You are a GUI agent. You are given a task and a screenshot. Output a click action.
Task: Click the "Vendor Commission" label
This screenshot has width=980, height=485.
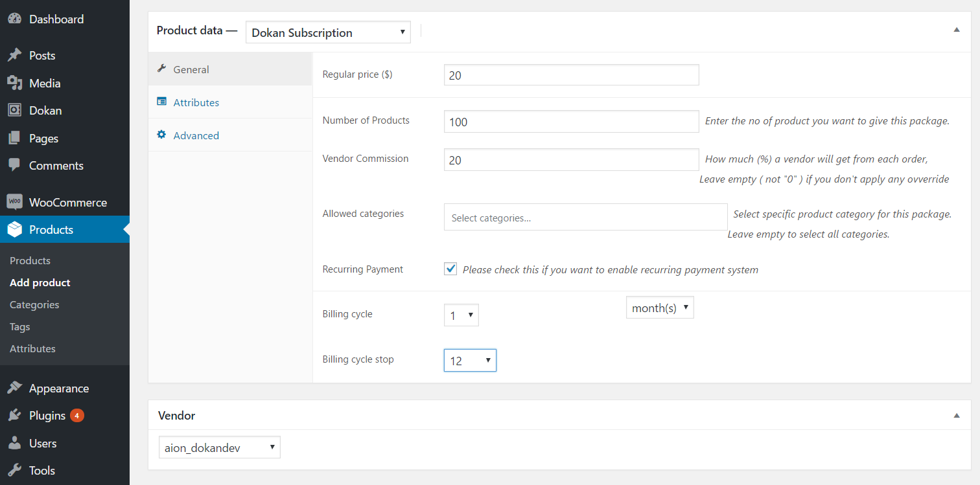[366, 159]
